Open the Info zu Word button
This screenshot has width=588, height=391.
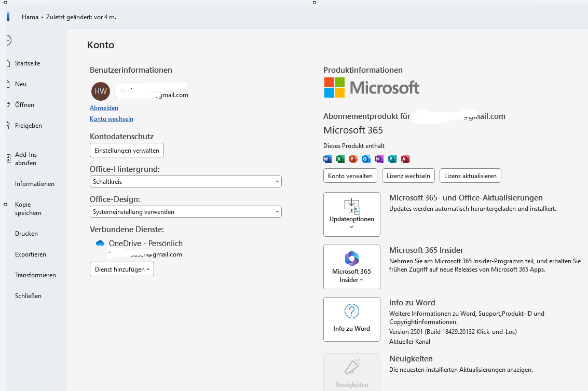(352, 319)
